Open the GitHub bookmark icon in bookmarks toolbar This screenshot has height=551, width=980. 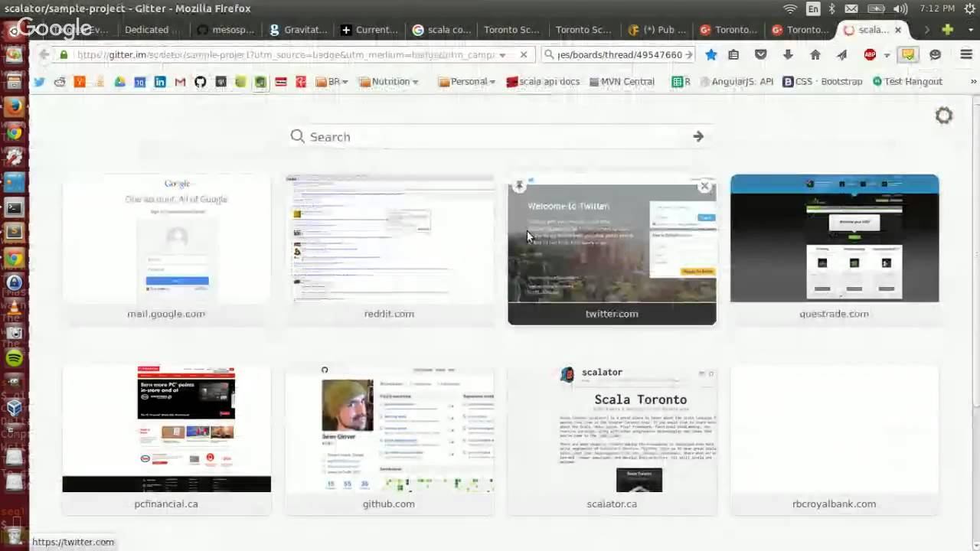tap(200, 81)
